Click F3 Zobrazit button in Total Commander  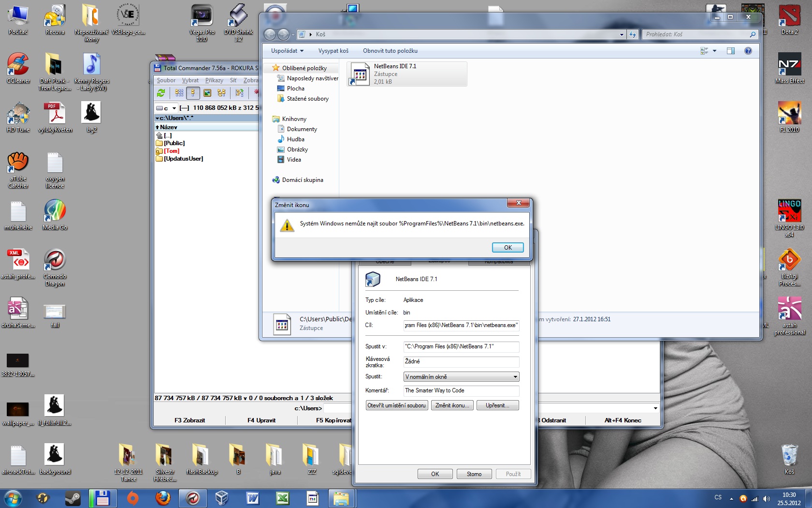[x=189, y=420]
